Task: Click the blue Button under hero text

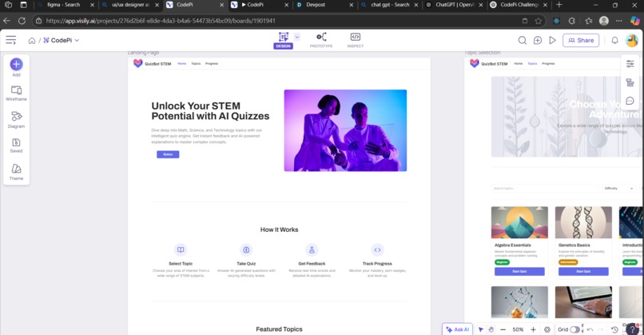Action: [x=168, y=154]
